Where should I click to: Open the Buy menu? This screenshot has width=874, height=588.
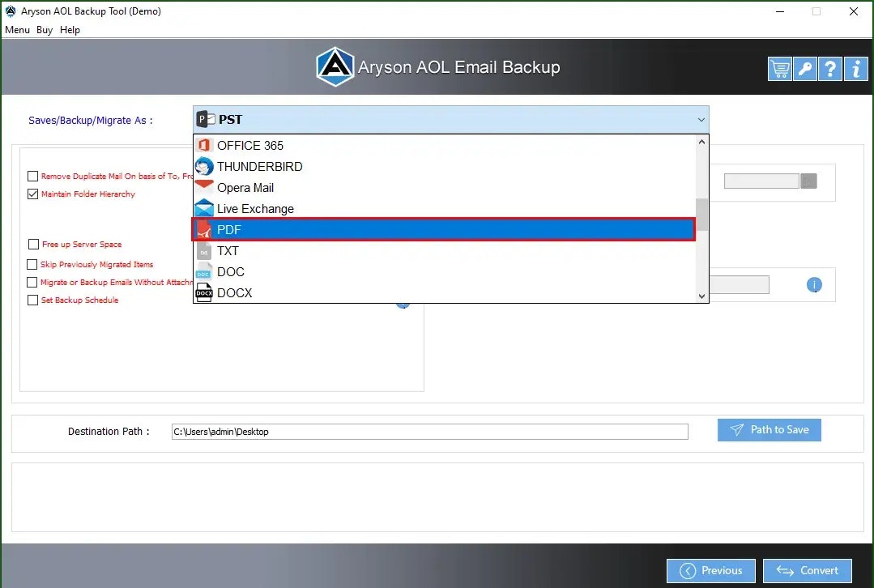click(45, 30)
